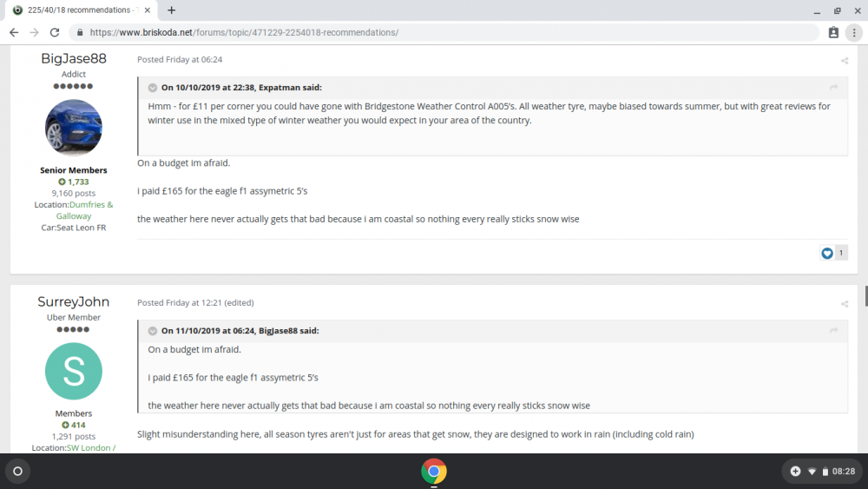
Task: Open the 'Posted Friday at 06:24' timestamp
Action: [180, 59]
